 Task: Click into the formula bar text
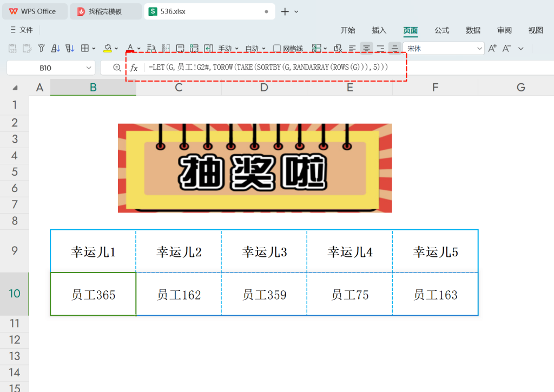click(268, 67)
